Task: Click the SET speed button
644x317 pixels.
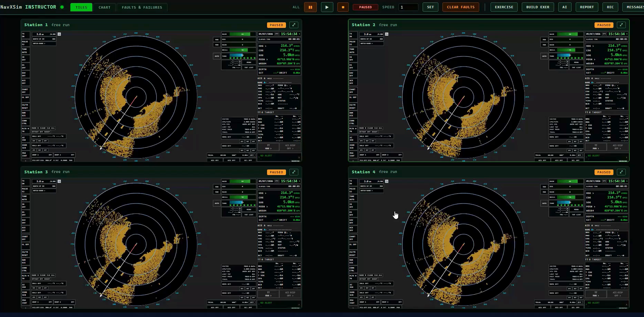Action: (430, 7)
